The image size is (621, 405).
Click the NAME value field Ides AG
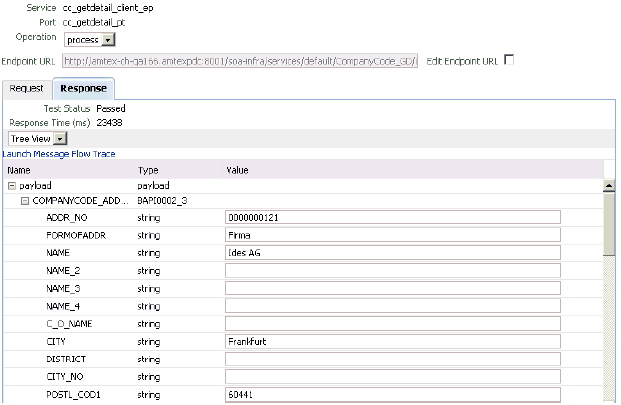[x=393, y=253]
